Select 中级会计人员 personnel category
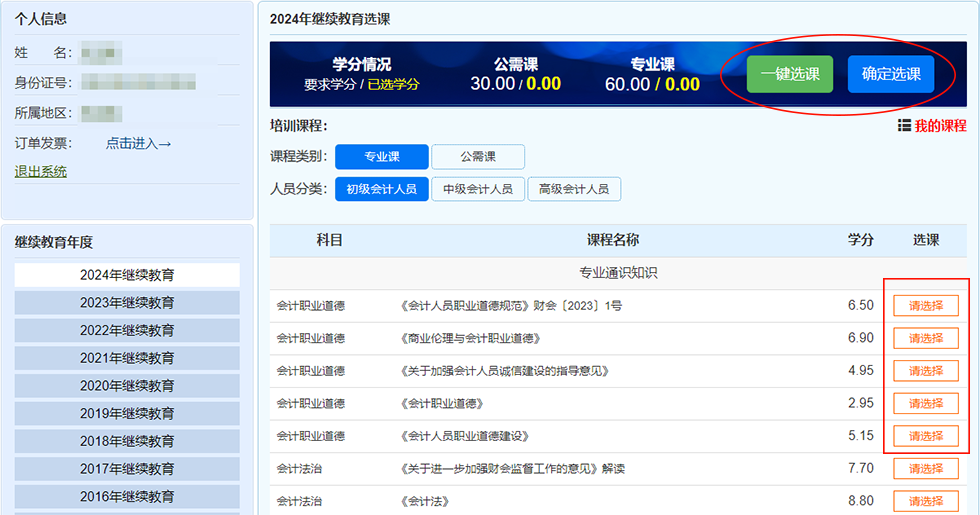 pyautogui.click(x=477, y=189)
